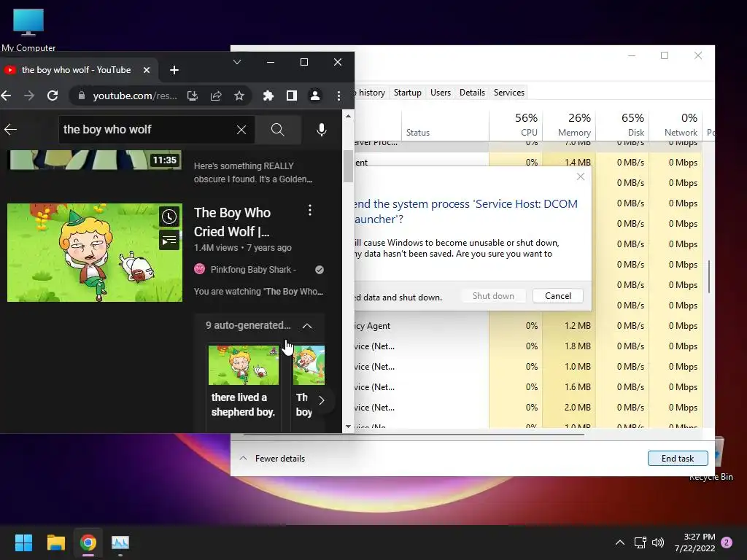Screen dimensions: 747x560
Task: Click YouTube search input field
Action: [147, 130]
